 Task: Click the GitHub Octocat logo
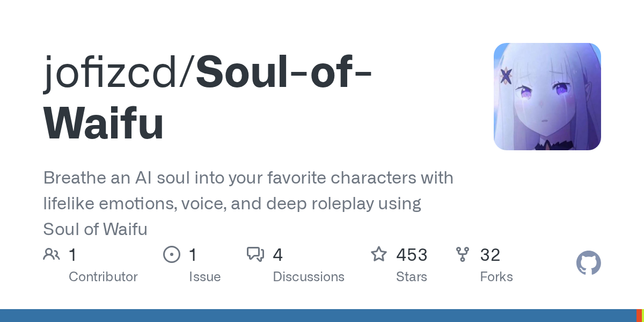[589, 263]
